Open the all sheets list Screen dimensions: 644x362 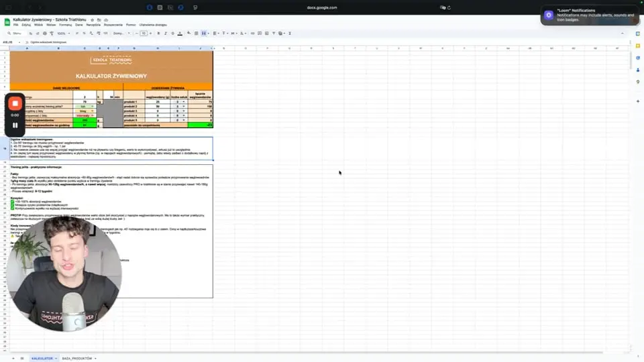(22, 358)
